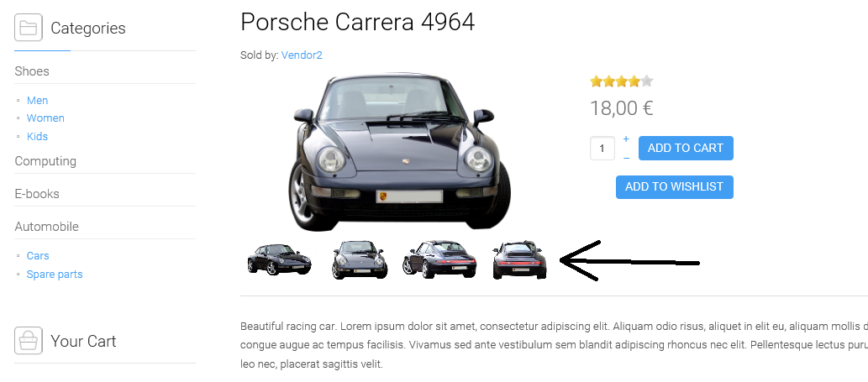The image size is (868, 382).
Task: Open the Spare parts category
Action: [x=55, y=275]
